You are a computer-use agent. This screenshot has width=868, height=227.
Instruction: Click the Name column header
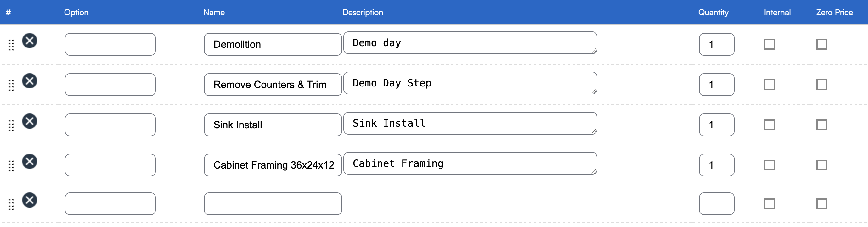[x=214, y=13]
